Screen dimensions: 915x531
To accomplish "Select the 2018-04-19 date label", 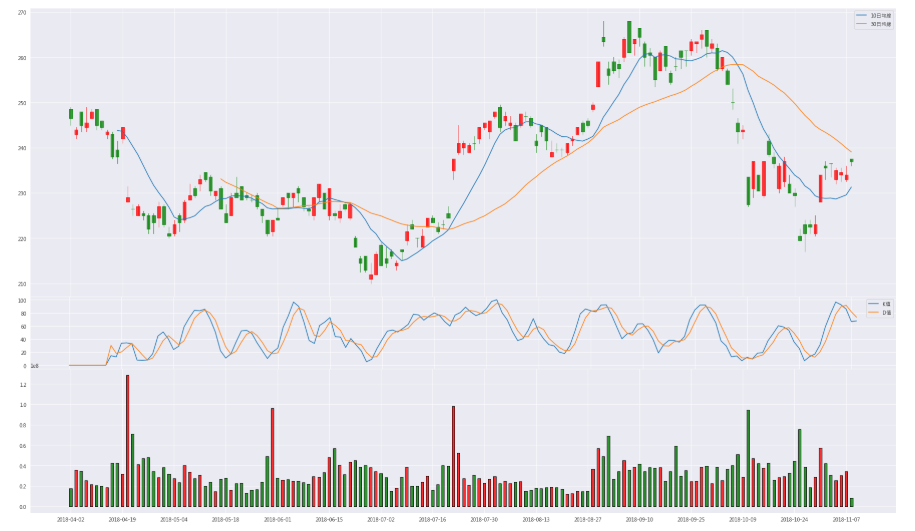I will click(123, 519).
